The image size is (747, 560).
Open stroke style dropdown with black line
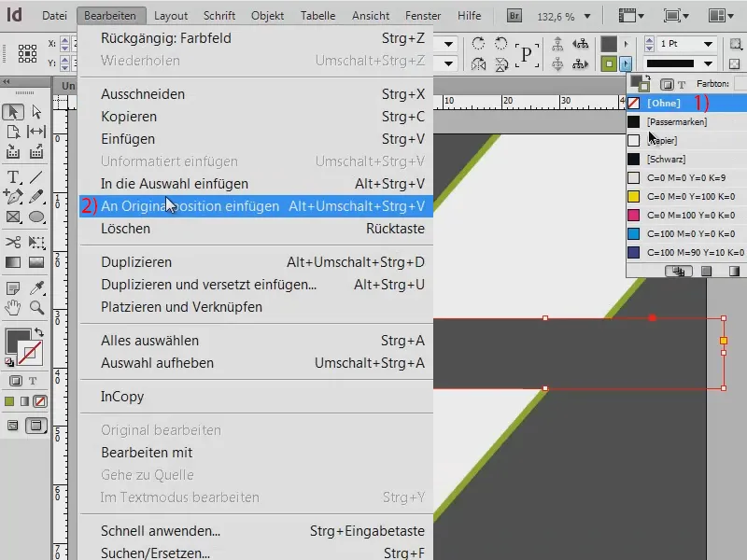[708, 63]
